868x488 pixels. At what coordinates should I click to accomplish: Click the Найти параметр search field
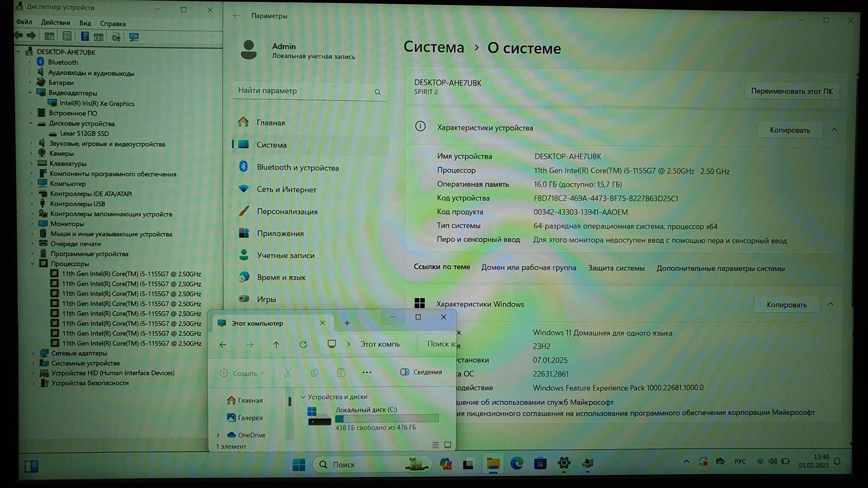303,91
